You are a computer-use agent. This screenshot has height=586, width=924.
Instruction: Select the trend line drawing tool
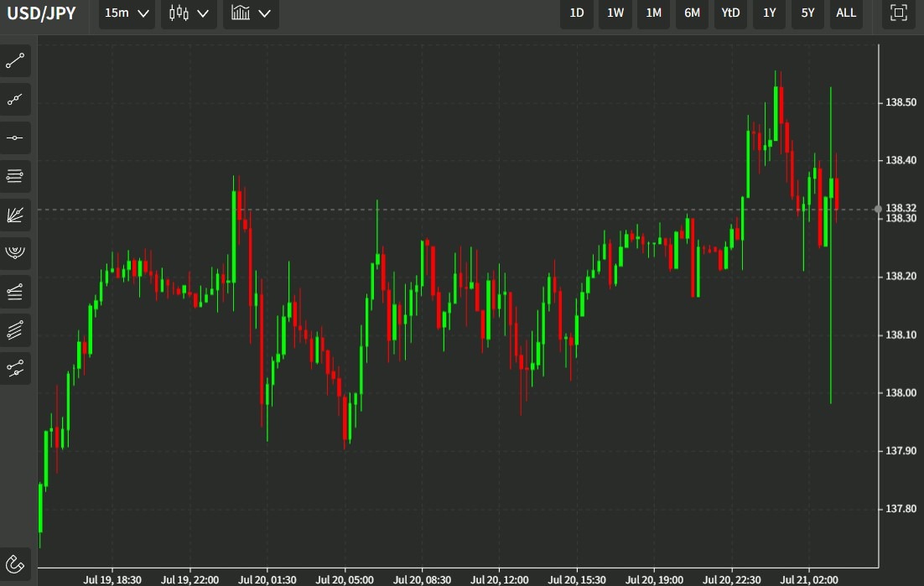[16, 60]
